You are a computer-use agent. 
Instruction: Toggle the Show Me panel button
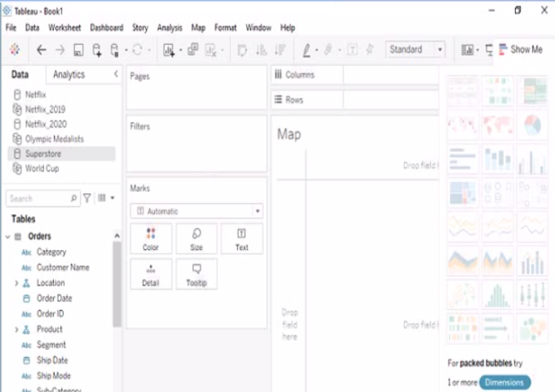pos(521,50)
